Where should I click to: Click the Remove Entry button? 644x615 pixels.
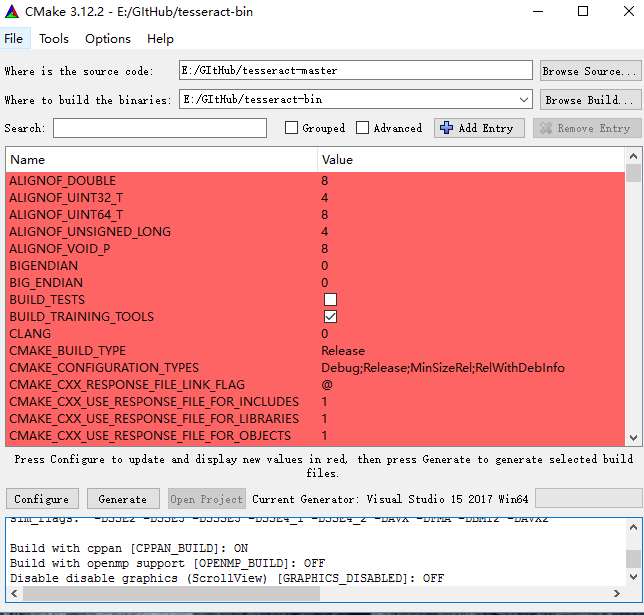click(x=586, y=128)
